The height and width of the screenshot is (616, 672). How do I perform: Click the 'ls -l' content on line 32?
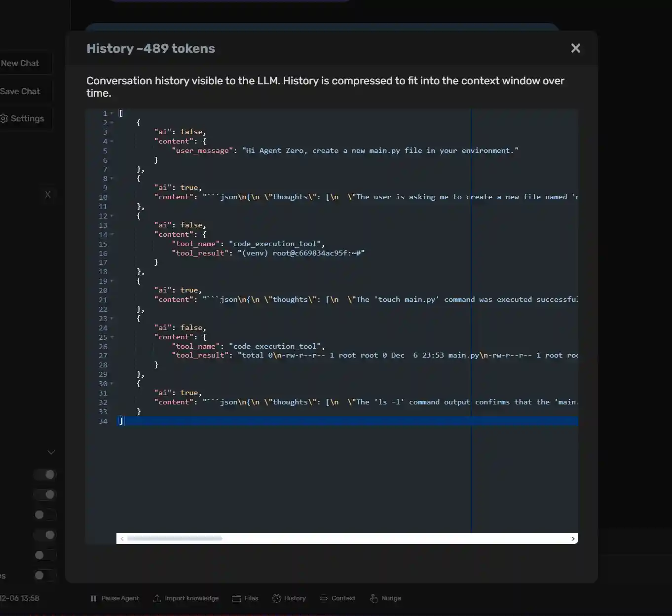pyautogui.click(x=391, y=402)
